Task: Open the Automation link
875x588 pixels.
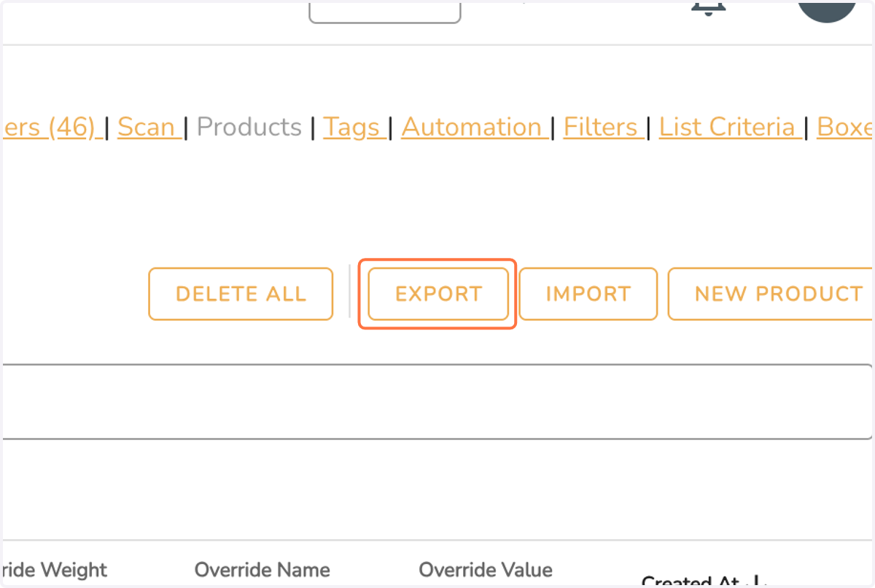Action: (475, 127)
